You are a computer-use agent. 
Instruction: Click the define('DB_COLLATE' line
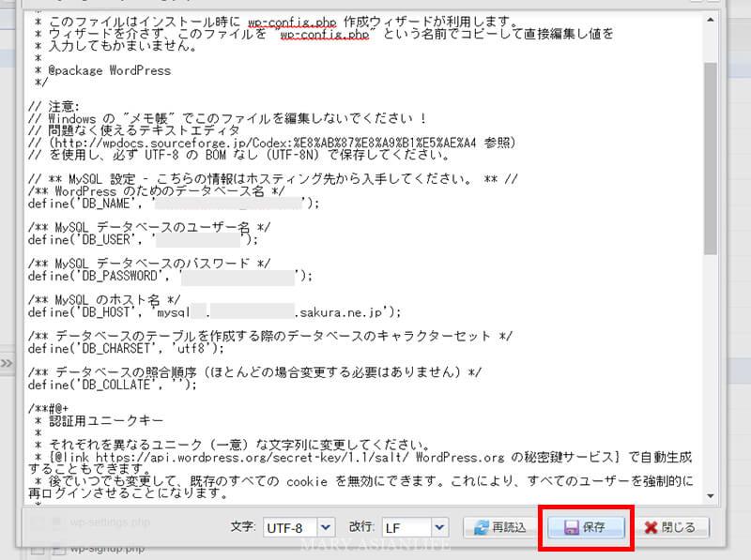(112, 385)
